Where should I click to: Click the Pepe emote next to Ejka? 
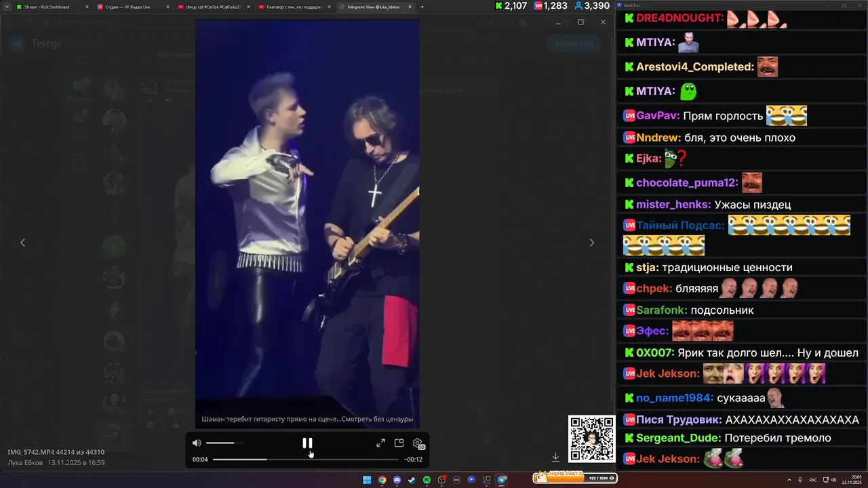(671, 159)
